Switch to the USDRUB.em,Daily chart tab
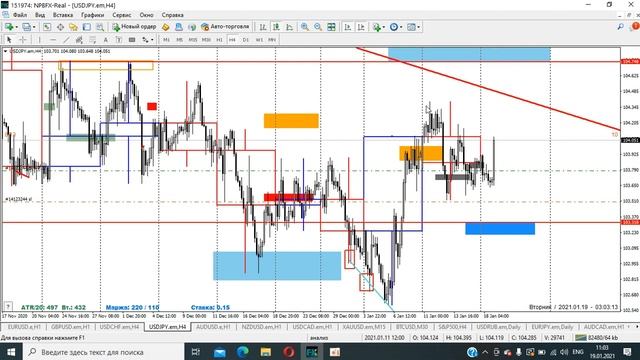640x360 pixels. 498,327
